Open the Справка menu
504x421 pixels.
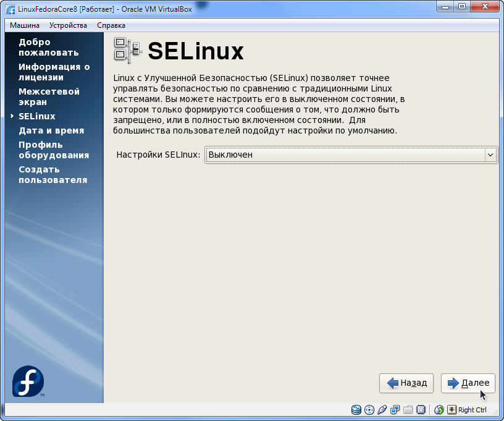pos(111,25)
